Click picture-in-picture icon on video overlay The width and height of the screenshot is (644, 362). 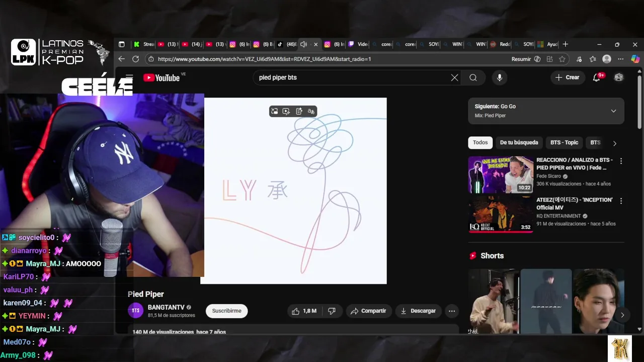coord(274,111)
